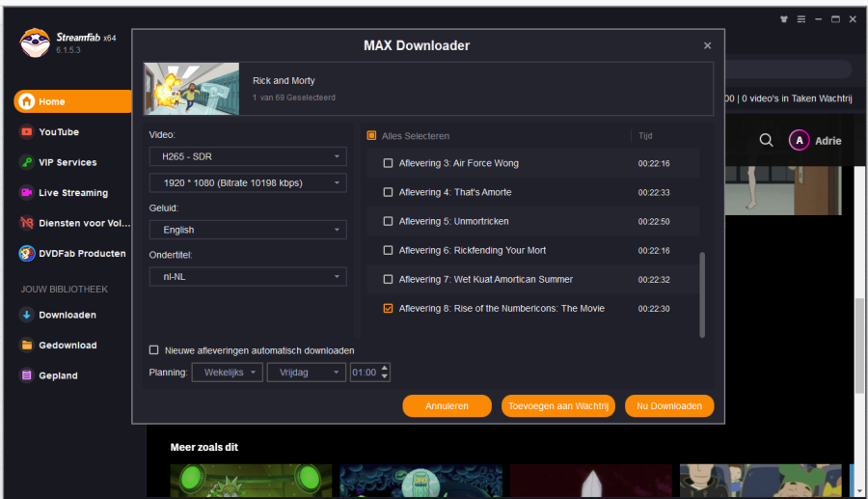Open the nl-NL Ondertitel dropdown
This screenshot has height=499, width=868.
click(x=248, y=276)
